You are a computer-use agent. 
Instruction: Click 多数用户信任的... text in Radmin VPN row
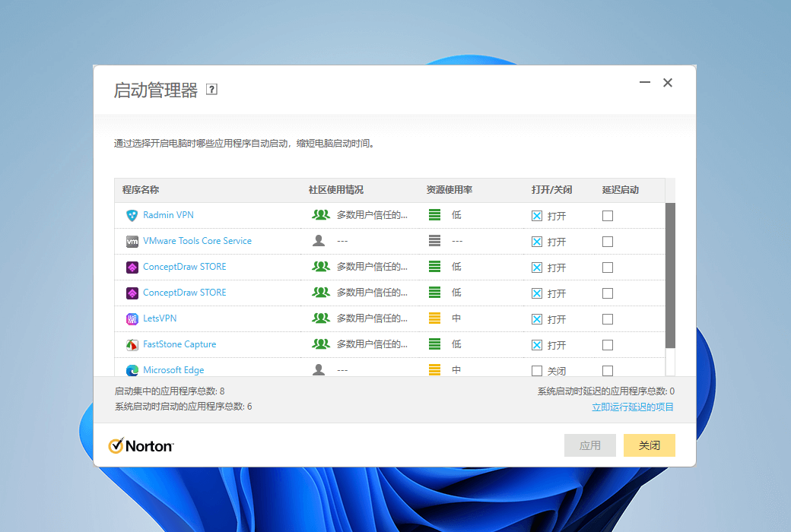pyautogui.click(x=372, y=215)
